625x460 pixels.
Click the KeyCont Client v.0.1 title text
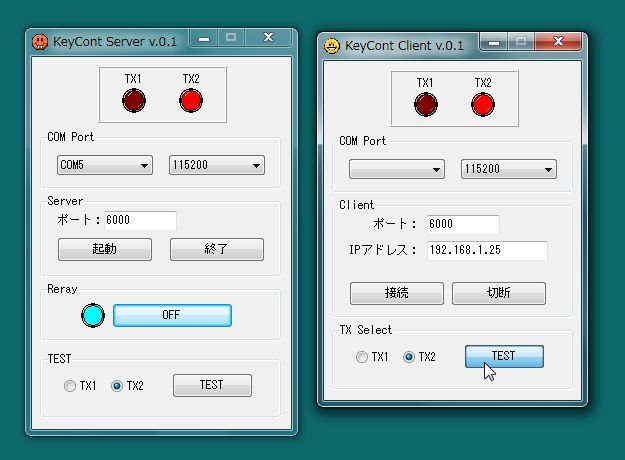click(404, 46)
